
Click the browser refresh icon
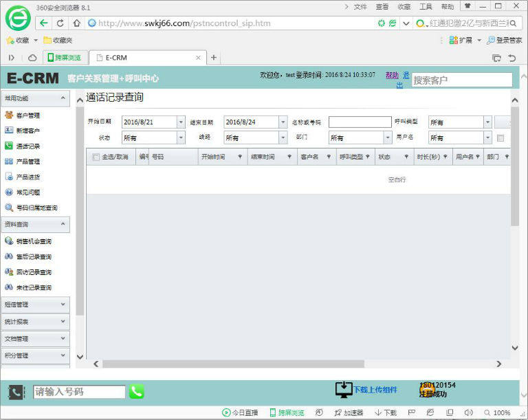(60, 23)
